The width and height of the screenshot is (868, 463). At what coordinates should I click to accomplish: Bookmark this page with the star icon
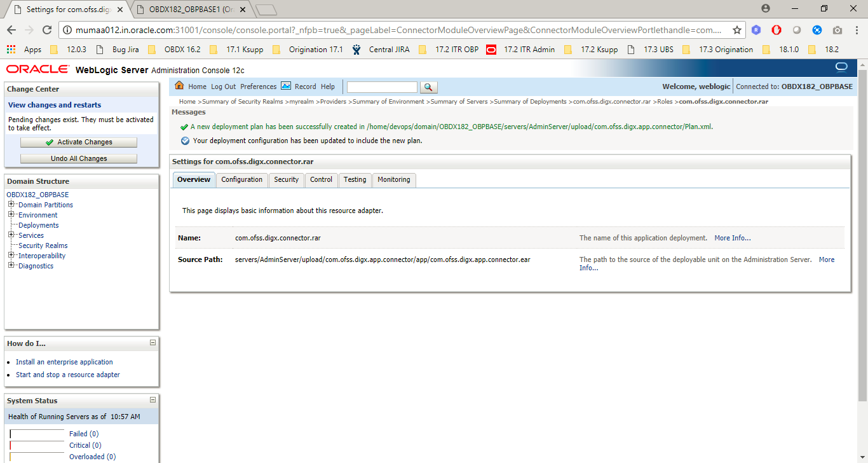point(737,30)
